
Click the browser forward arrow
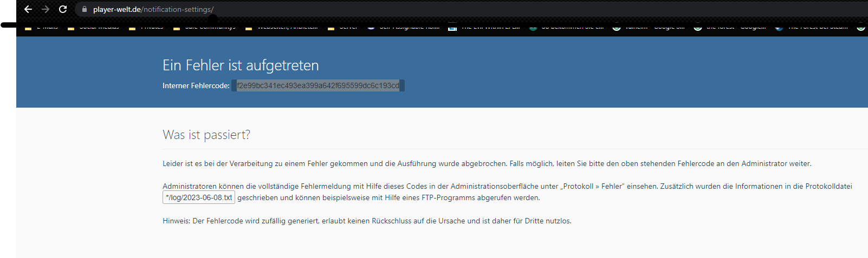46,9
